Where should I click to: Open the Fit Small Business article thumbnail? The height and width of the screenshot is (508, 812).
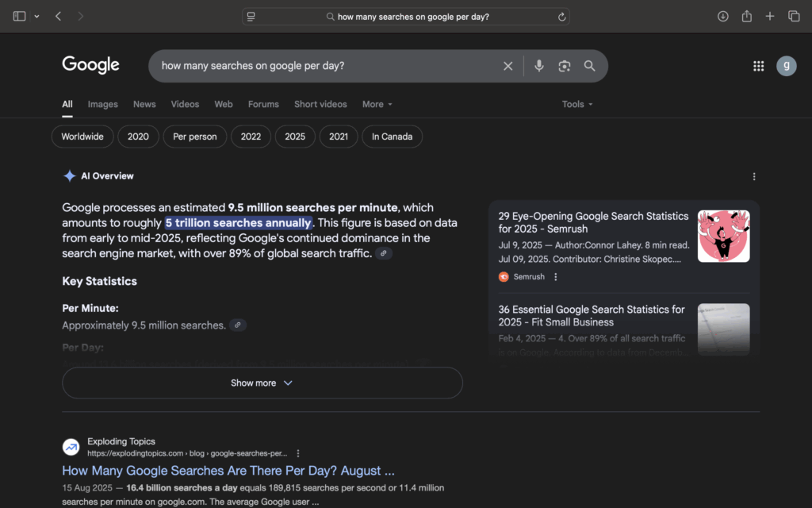pyautogui.click(x=723, y=329)
